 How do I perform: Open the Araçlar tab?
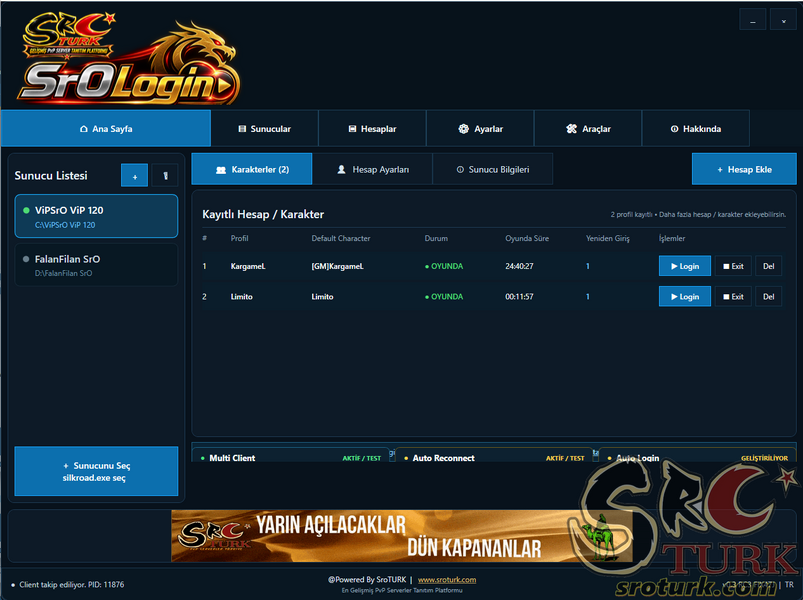[588, 128]
